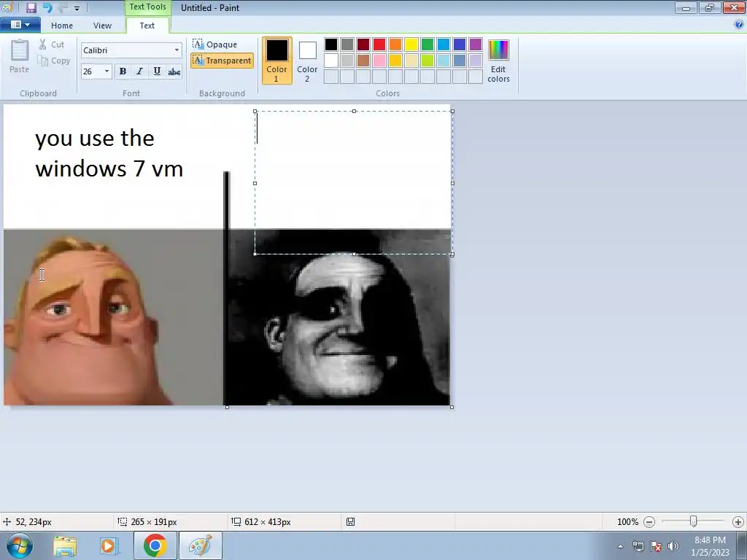The image size is (747, 560).
Task: Pick the black palette color
Action: point(331,44)
